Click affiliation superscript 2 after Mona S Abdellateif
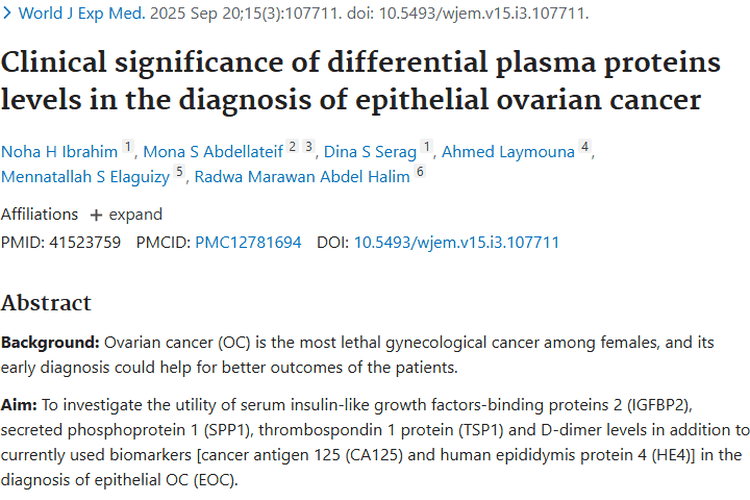 [x=292, y=148]
